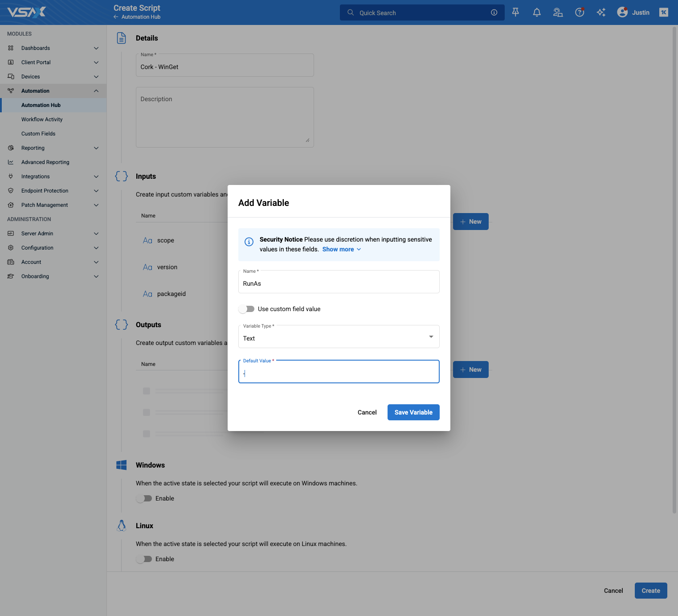Click the page-level Cancel button
This screenshot has height=616, width=678.
[x=613, y=591]
